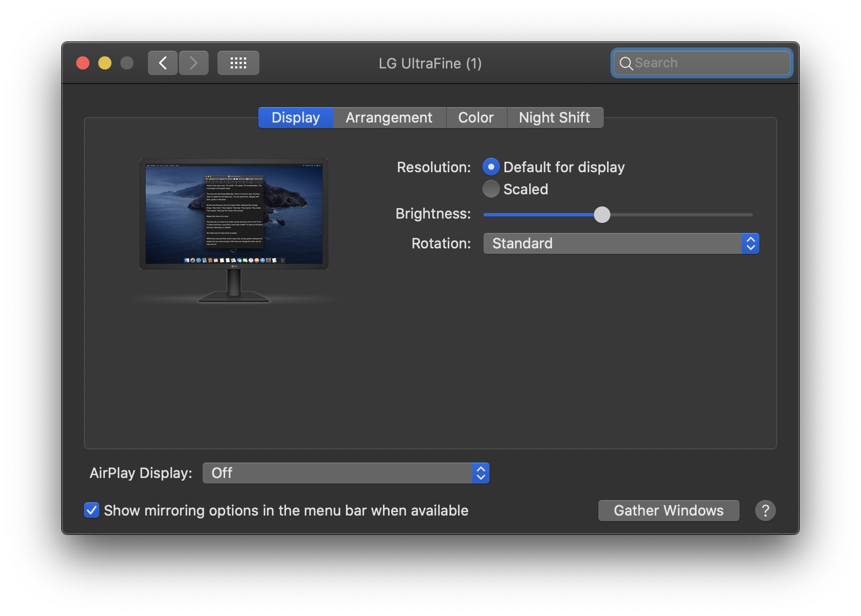Open help with the question mark button

point(765,511)
